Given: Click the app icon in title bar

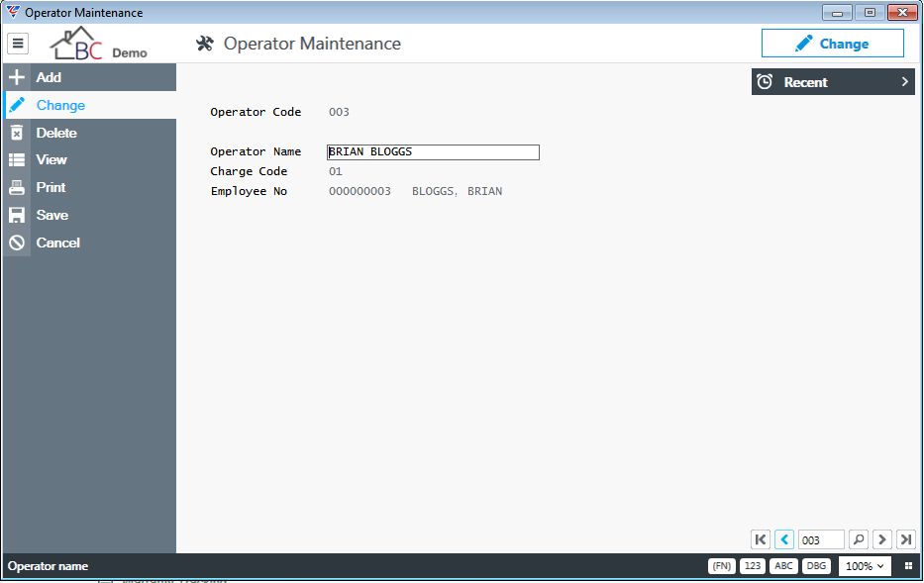Looking at the screenshot, I should (x=12, y=12).
